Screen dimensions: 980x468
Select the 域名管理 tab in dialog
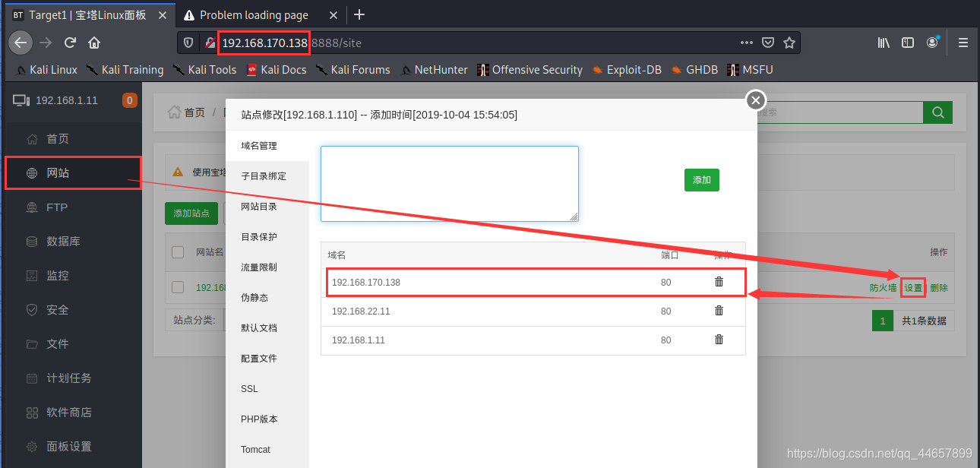[x=267, y=146]
